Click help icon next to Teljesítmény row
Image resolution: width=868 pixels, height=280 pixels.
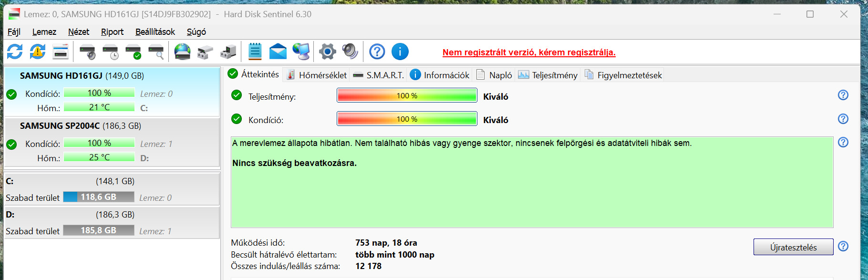[x=843, y=95]
